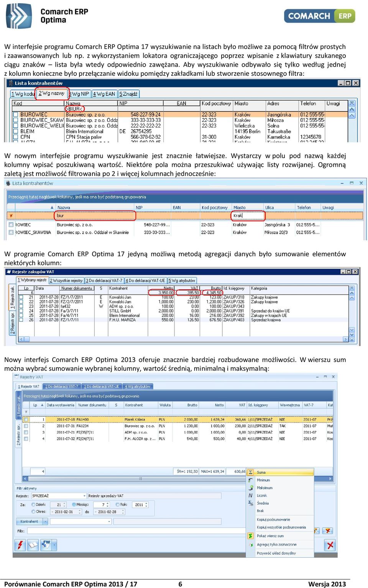Tick the ROWIEC_SKAWINA row checkbox in new list

coord(11,232)
